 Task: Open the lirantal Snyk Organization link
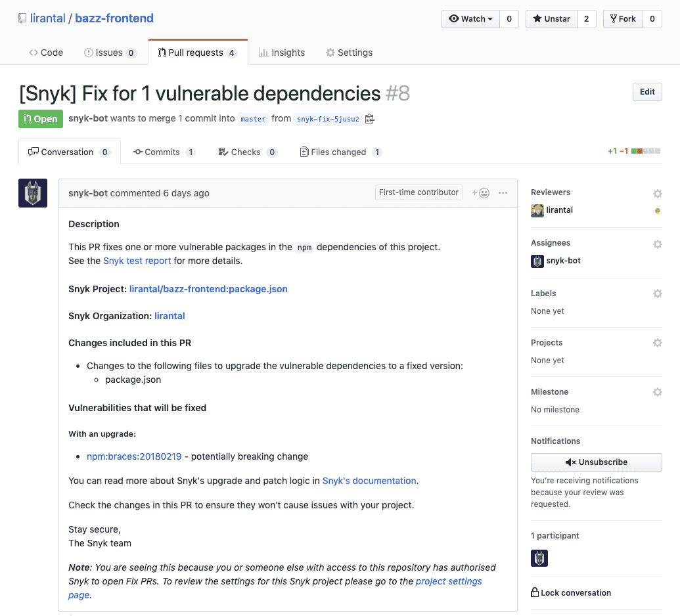170,316
